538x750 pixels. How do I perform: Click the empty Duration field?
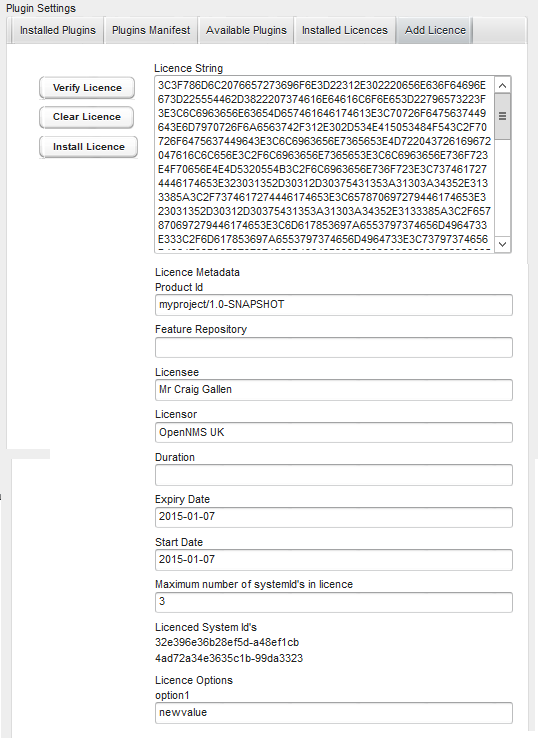(x=333, y=475)
